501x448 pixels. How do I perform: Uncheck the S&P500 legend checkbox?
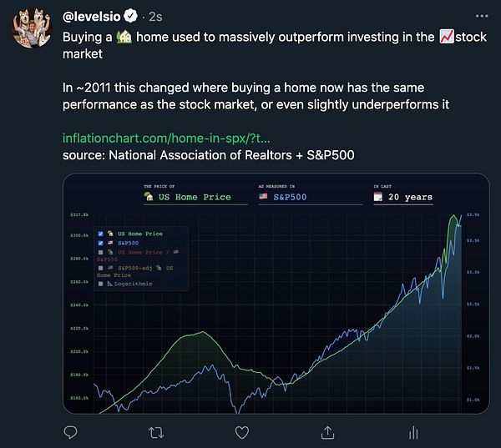click(101, 243)
